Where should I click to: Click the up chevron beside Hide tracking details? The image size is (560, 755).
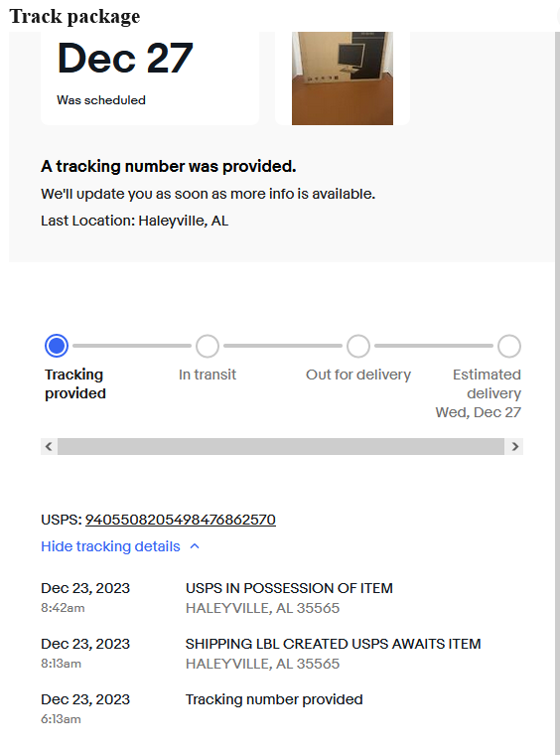(x=195, y=546)
